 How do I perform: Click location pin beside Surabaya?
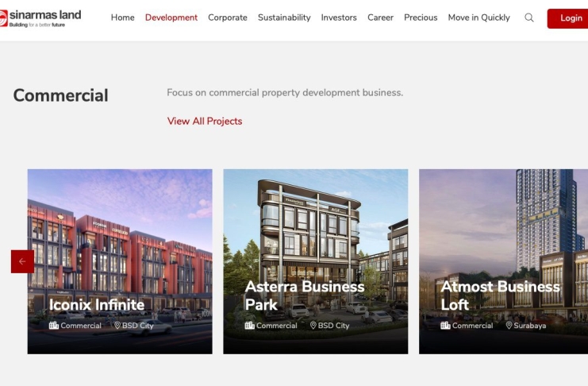pos(509,325)
